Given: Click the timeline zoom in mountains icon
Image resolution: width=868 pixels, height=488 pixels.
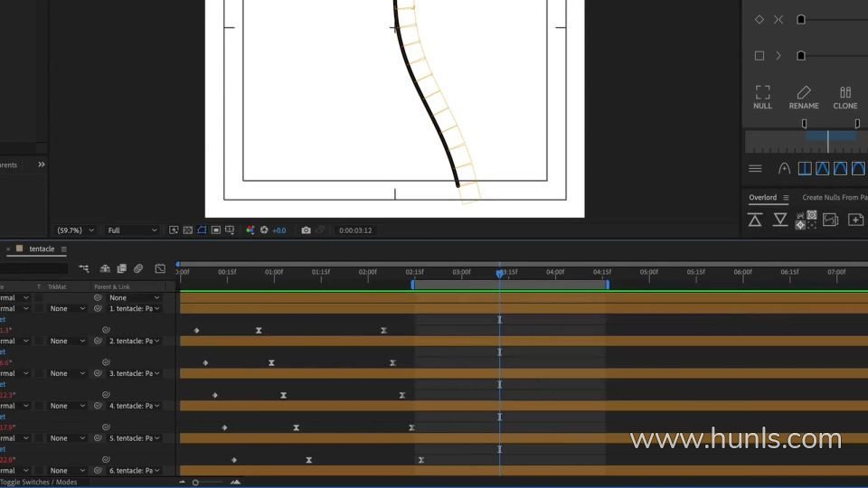Looking at the screenshot, I should point(235,483).
